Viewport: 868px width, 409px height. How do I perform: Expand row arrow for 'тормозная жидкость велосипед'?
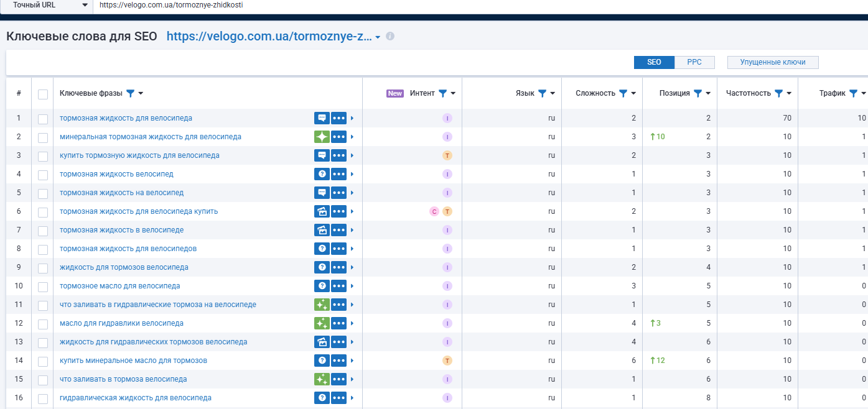click(x=352, y=174)
